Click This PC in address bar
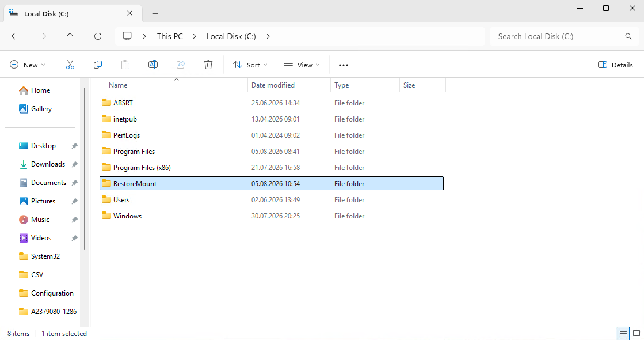Screen dimensions: 644x340 170,36
